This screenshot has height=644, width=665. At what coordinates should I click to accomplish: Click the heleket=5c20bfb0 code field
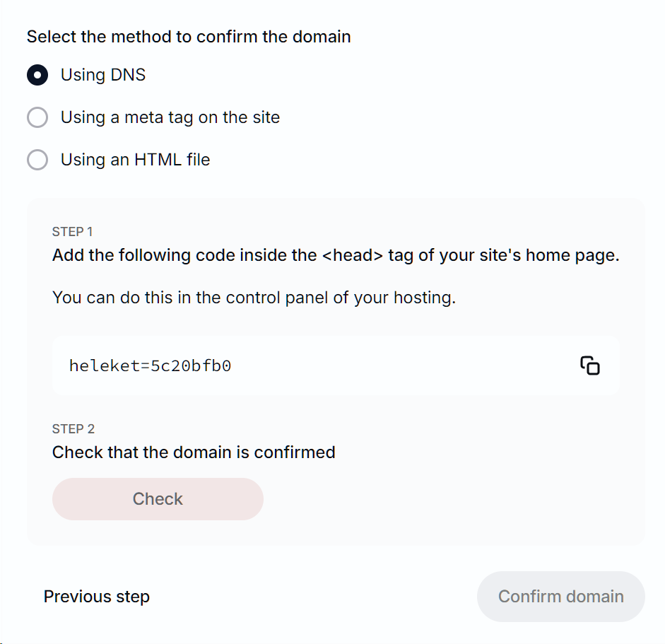tap(151, 365)
